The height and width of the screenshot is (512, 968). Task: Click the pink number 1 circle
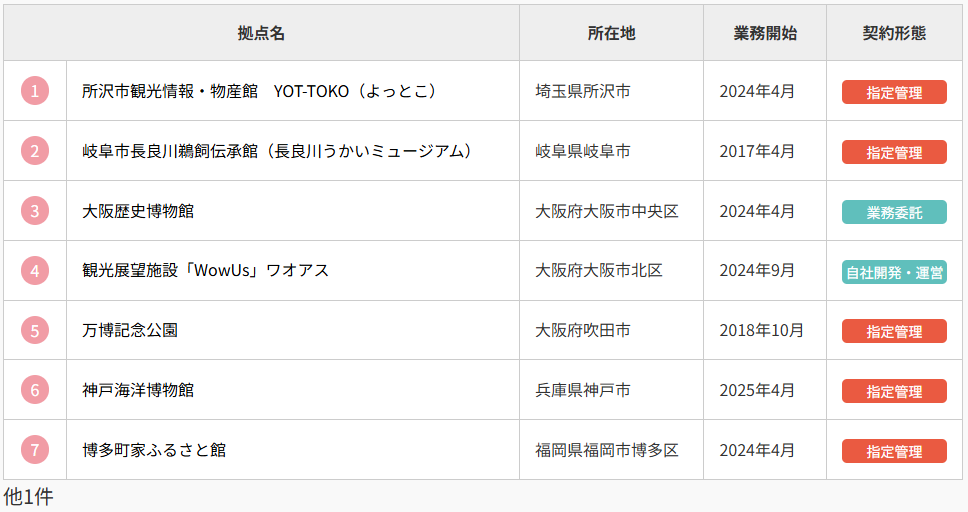35,91
